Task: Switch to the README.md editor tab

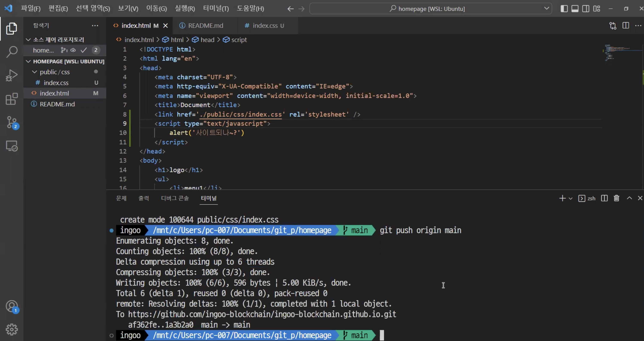Action: point(205,26)
